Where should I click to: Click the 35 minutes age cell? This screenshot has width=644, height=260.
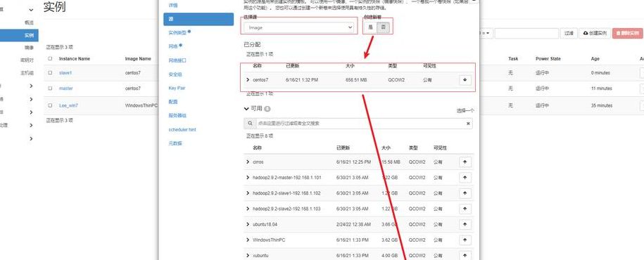602,105
